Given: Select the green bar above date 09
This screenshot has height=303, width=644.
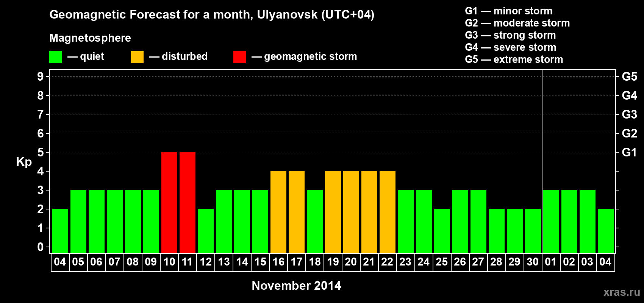Looking at the screenshot, I should tap(151, 221).
